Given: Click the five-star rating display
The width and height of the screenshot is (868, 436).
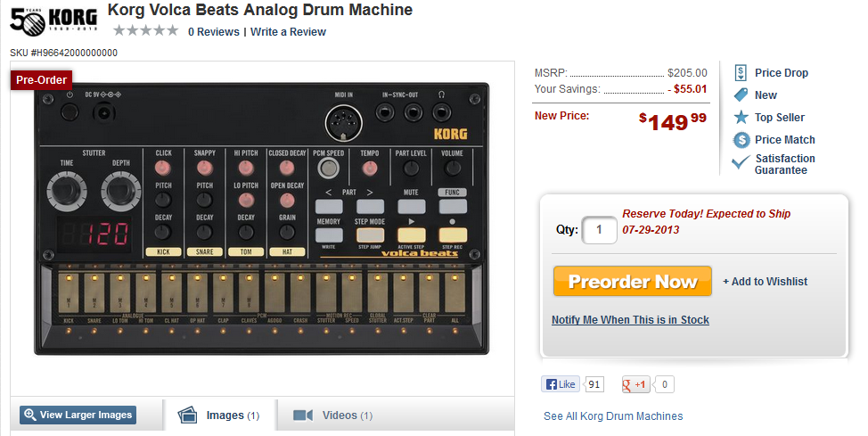Looking at the screenshot, I should coord(145,31).
